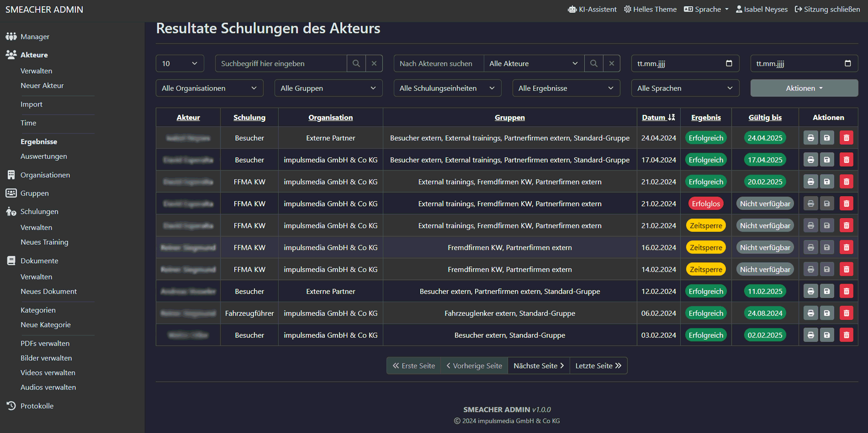
Task: Click search magnifier next to Suchbegriff field
Action: pos(356,64)
